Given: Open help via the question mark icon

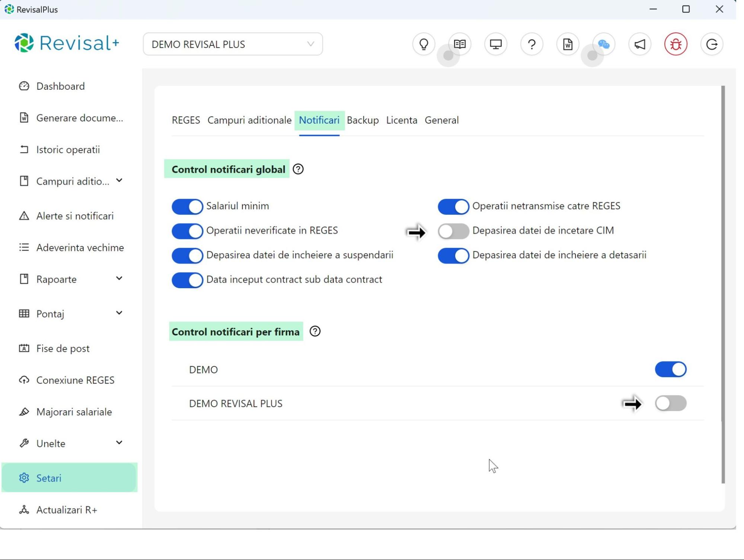Looking at the screenshot, I should point(531,44).
